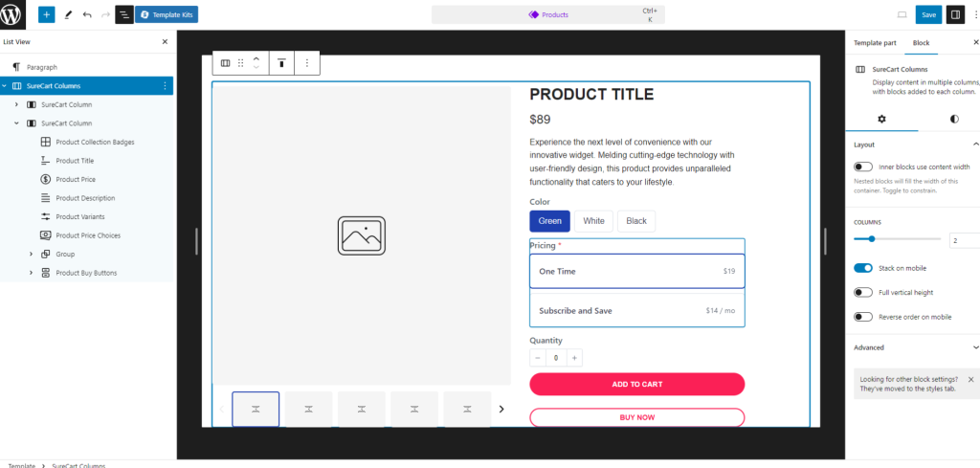Click the Product Price dollar icon
Viewport: 980px width, 468px height.
click(46, 179)
